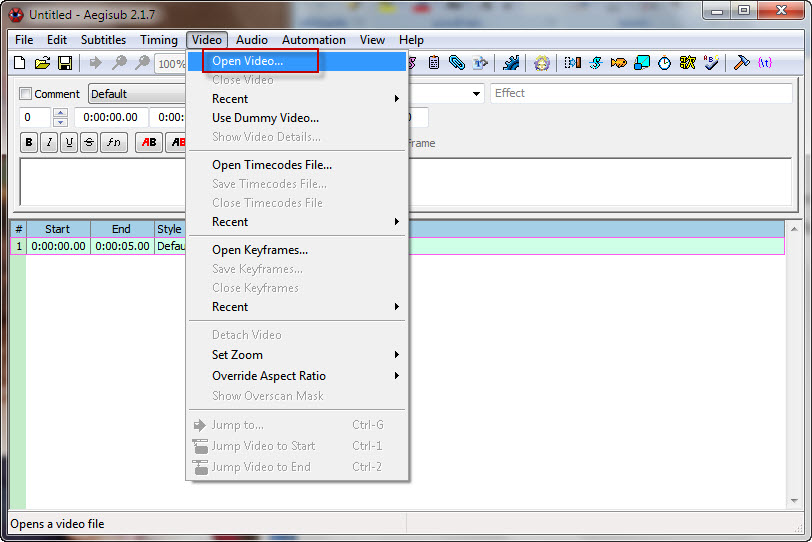Open the Help menu
812x542 pixels.
click(x=411, y=40)
